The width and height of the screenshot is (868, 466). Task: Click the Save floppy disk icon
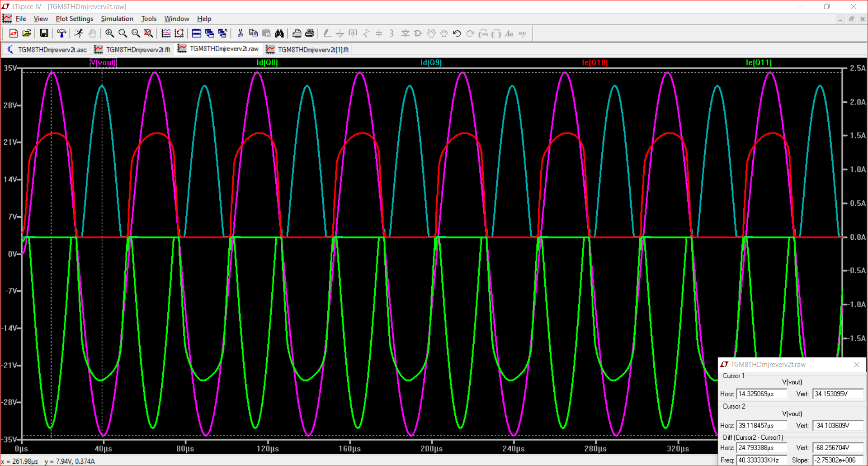tap(44, 33)
